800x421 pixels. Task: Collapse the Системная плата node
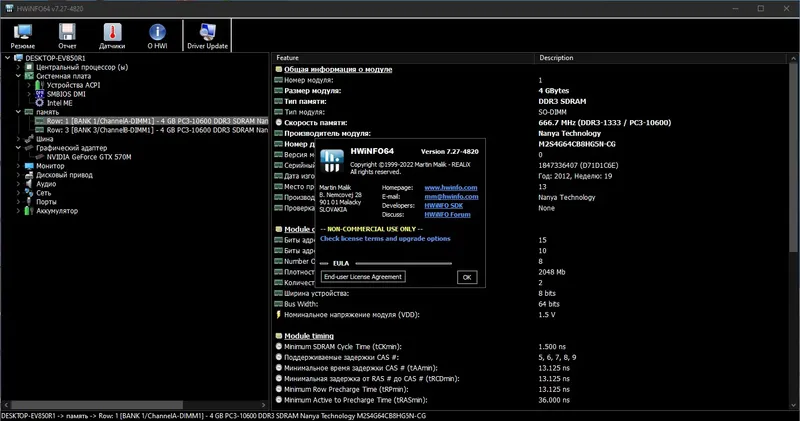(x=18, y=76)
